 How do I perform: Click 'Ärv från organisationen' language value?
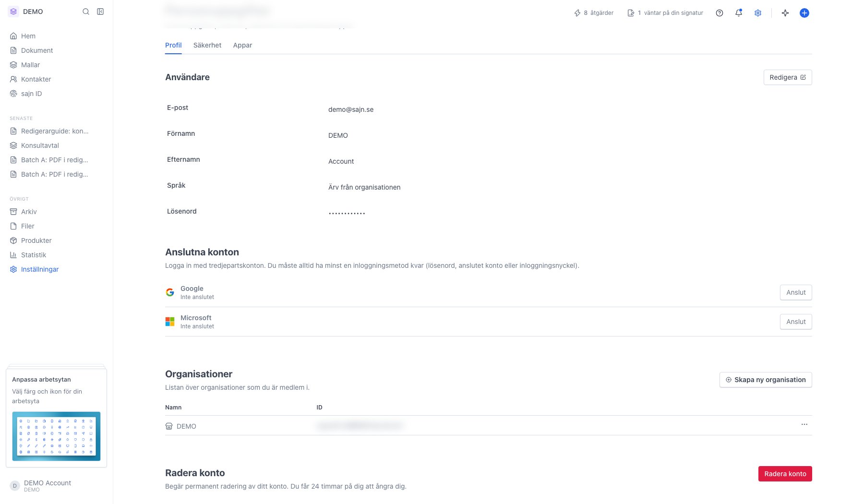[x=364, y=187]
